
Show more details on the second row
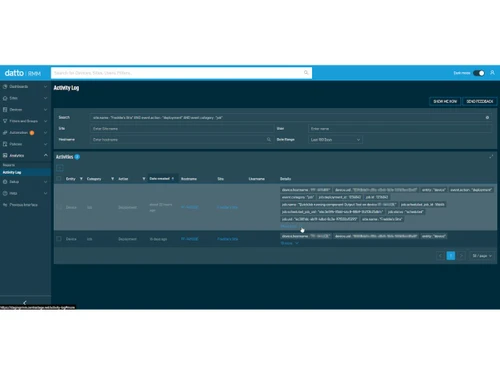click(289, 243)
